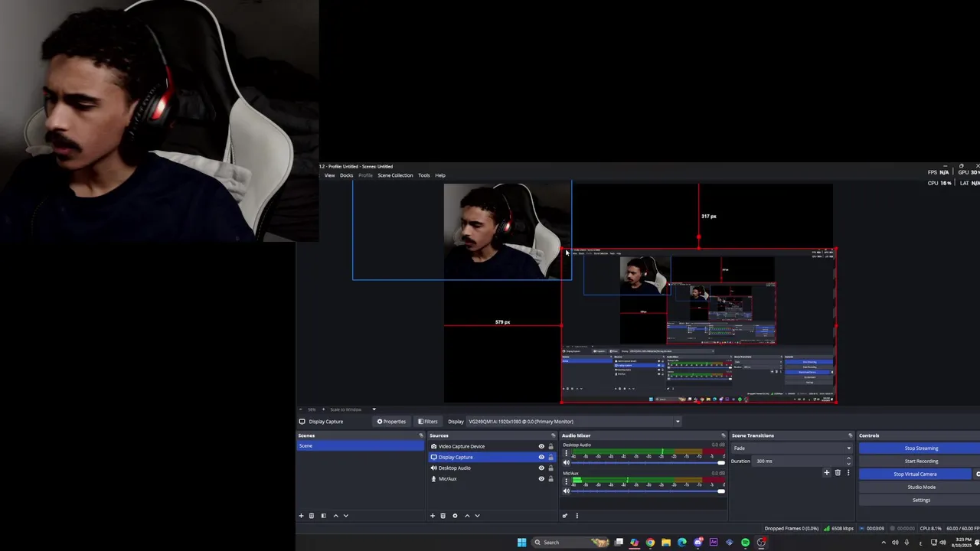Lock the Desktop Audio source

click(x=550, y=468)
